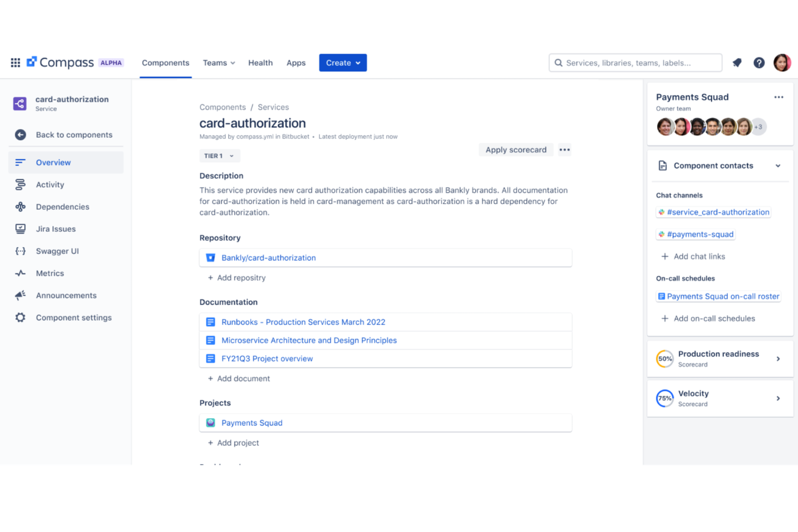Click the document icon beside Runbooks entry

click(x=211, y=322)
